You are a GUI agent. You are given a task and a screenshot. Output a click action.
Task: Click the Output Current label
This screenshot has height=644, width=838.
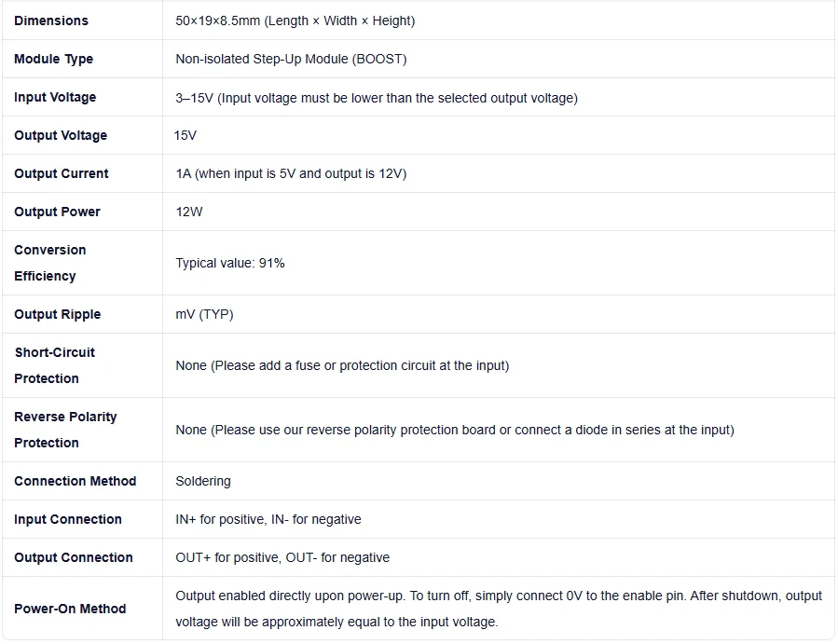pyautogui.click(x=61, y=173)
